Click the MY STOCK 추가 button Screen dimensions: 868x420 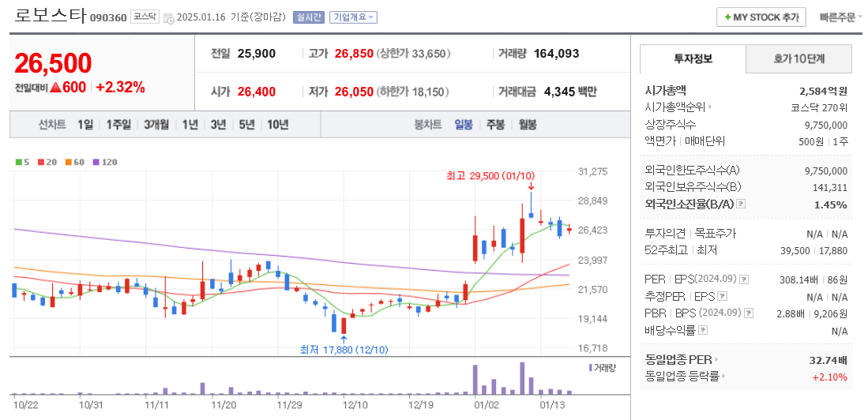click(761, 17)
